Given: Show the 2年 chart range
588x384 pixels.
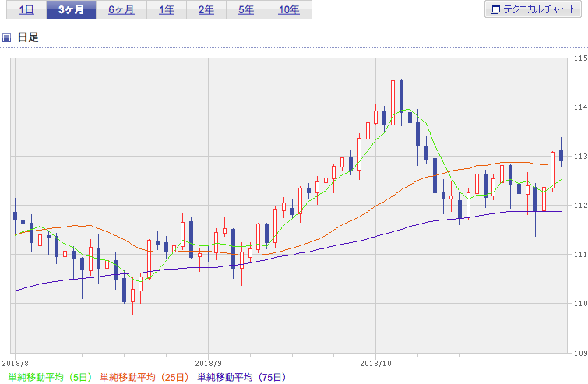Looking at the screenshot, I should (206, 10).
